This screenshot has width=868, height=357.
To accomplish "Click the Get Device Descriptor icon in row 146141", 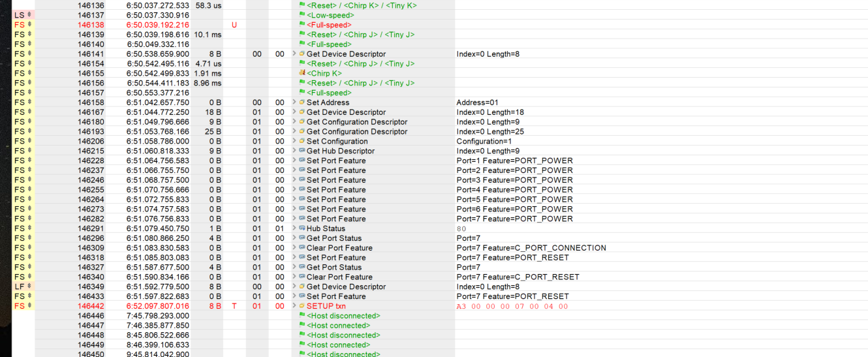I will [x=302, y=54].
